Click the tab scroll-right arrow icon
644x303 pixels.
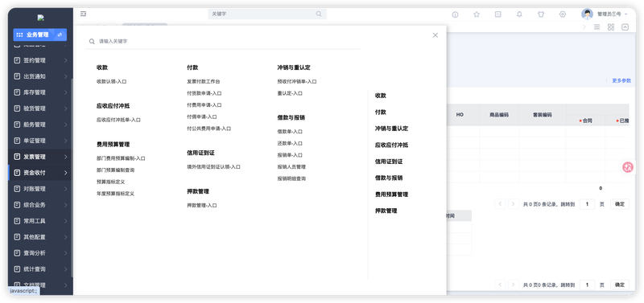click(584, 27)
